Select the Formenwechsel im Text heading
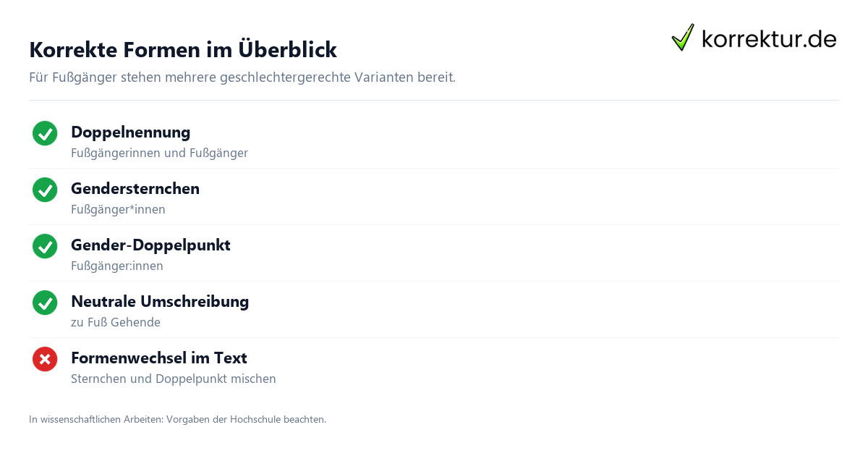Viewport: 868px width, 456px height. point(159,358)
